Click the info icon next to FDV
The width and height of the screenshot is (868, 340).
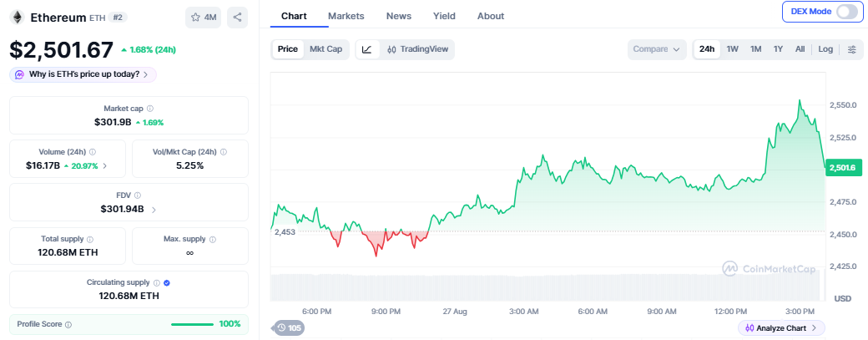pyautogui.click(x=138, y=195)
